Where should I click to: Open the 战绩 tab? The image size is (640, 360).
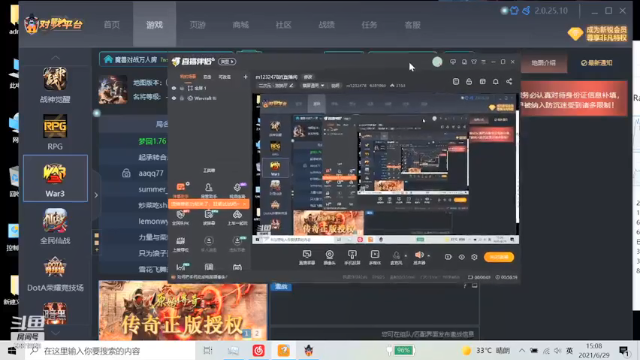(x=326, y=24)
